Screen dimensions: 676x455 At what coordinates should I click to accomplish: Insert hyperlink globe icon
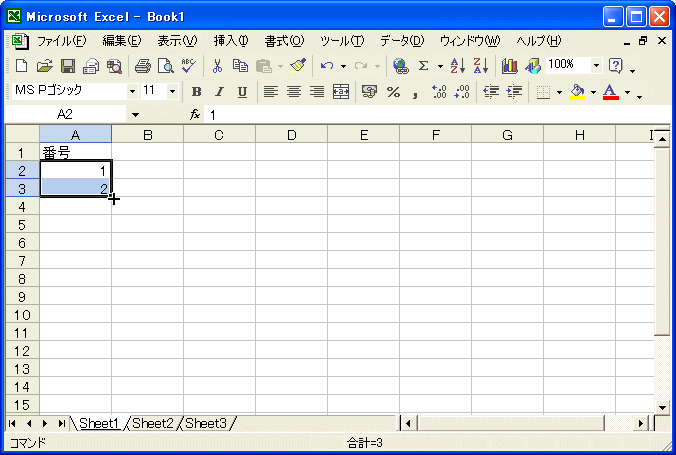pos(401,66)
